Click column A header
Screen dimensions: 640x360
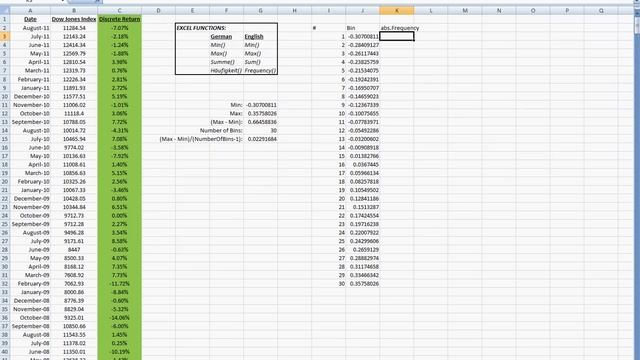tap(30, 11)
